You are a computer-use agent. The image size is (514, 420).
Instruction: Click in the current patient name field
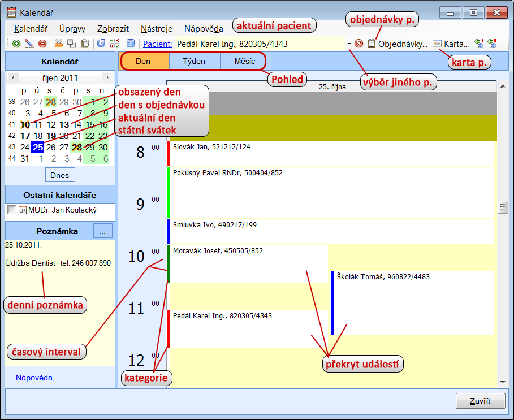(x=261, y=44)
